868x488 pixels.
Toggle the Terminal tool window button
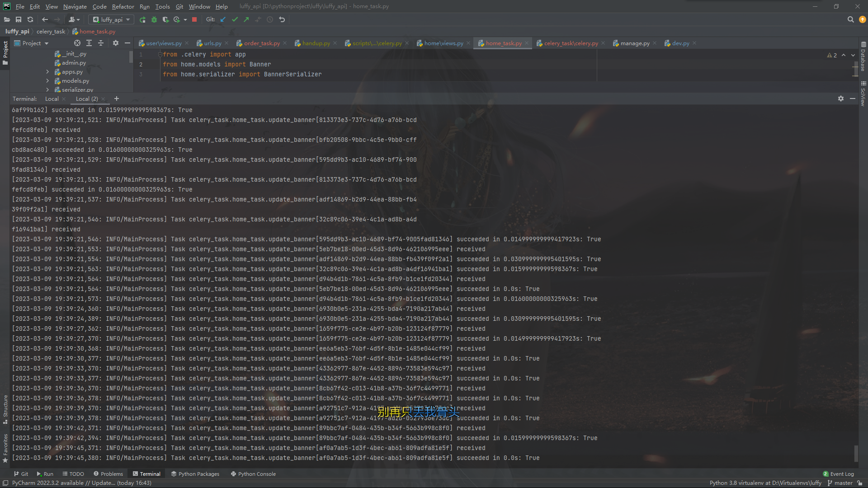click(x=146, y=474)
